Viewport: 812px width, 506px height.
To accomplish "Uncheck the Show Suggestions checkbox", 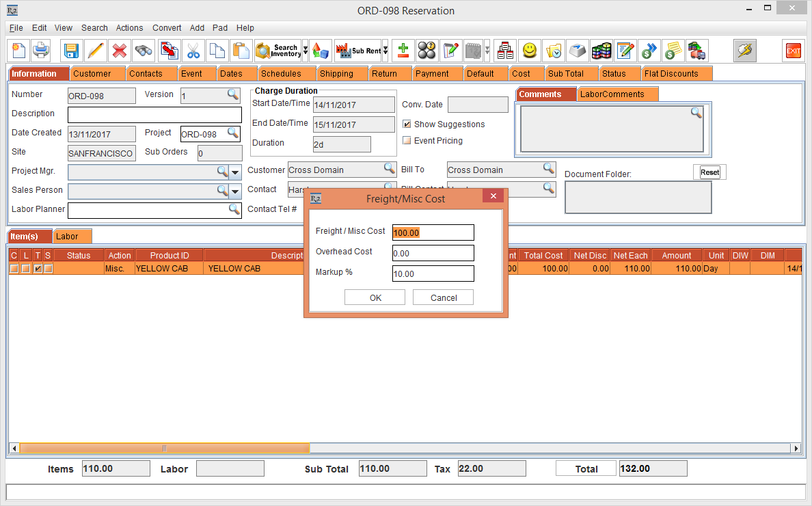I will click(407, 124).
